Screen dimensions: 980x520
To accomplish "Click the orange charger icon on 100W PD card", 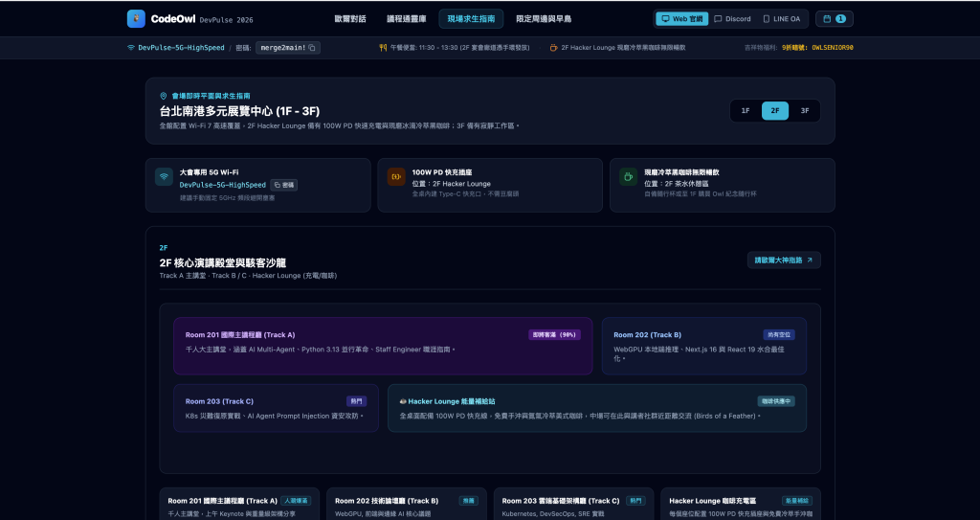I will pyautogui.click(x=396, y=176).
